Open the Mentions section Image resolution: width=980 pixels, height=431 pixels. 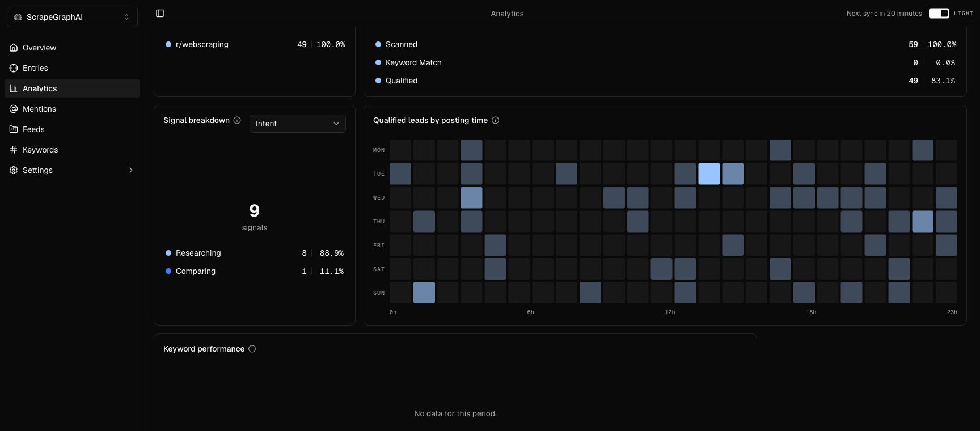[72, 109]
